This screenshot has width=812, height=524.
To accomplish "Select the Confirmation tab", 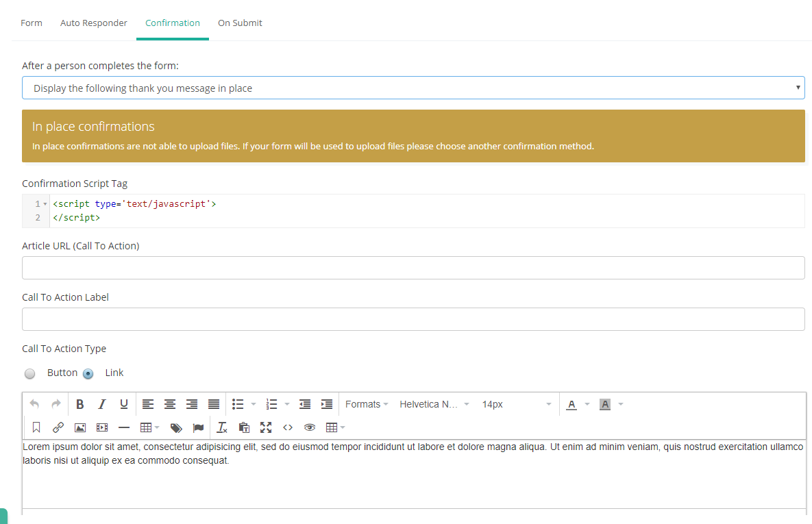I will coord(173,23).
